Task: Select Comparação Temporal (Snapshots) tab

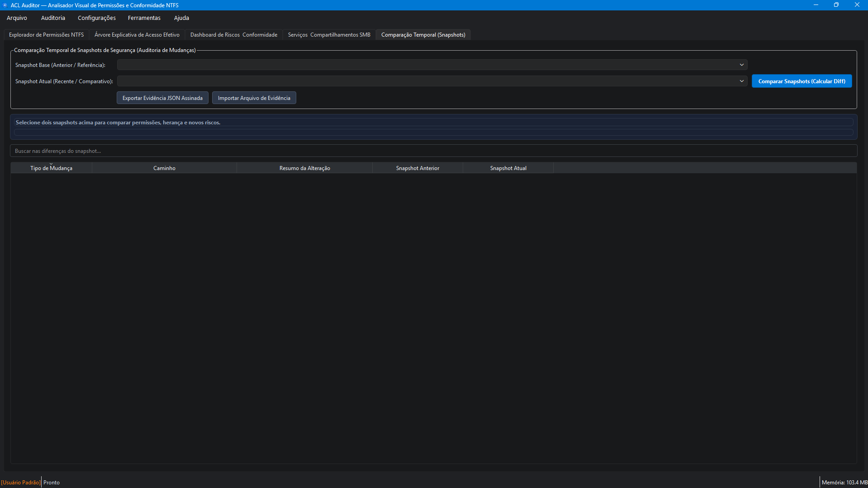Action: click(x=423, y=35)
